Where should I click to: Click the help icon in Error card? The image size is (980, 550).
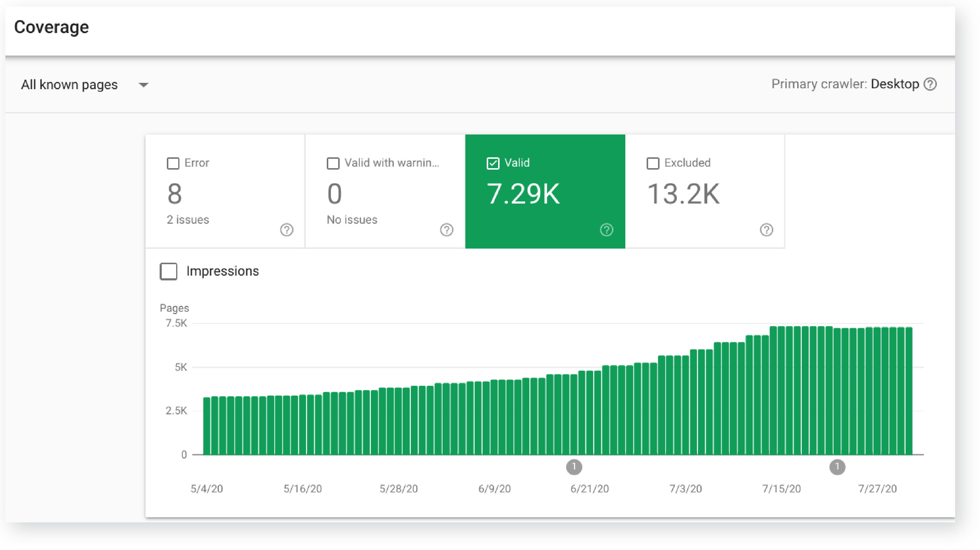[x=287, y=230]
